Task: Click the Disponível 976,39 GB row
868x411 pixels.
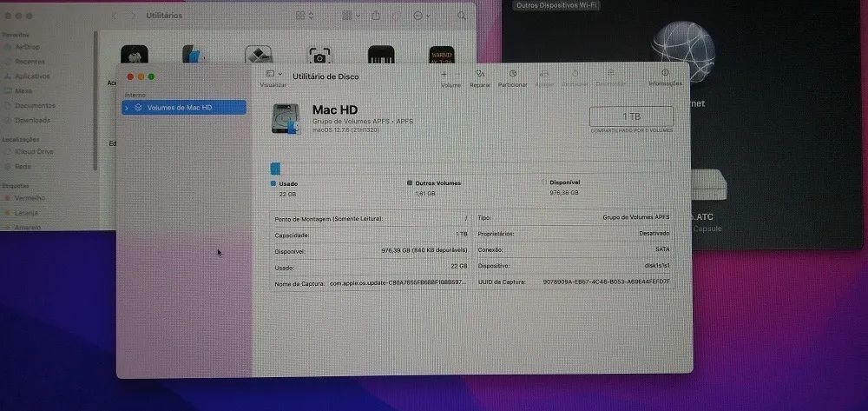Action: point(371,251)
